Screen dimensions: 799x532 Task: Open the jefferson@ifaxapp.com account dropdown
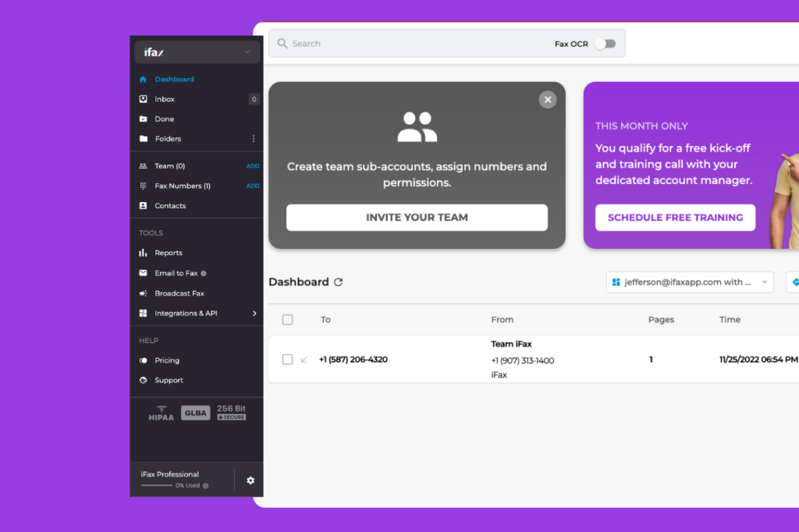[x=690, y=282]
